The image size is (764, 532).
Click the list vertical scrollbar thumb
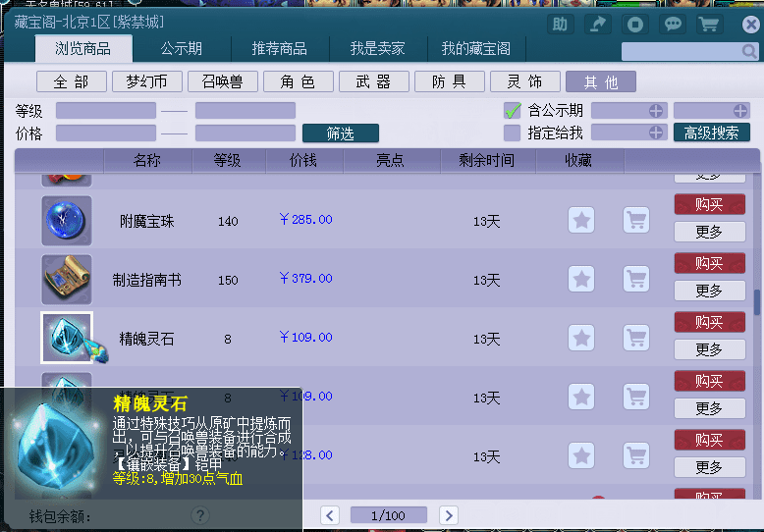[757, 302]
